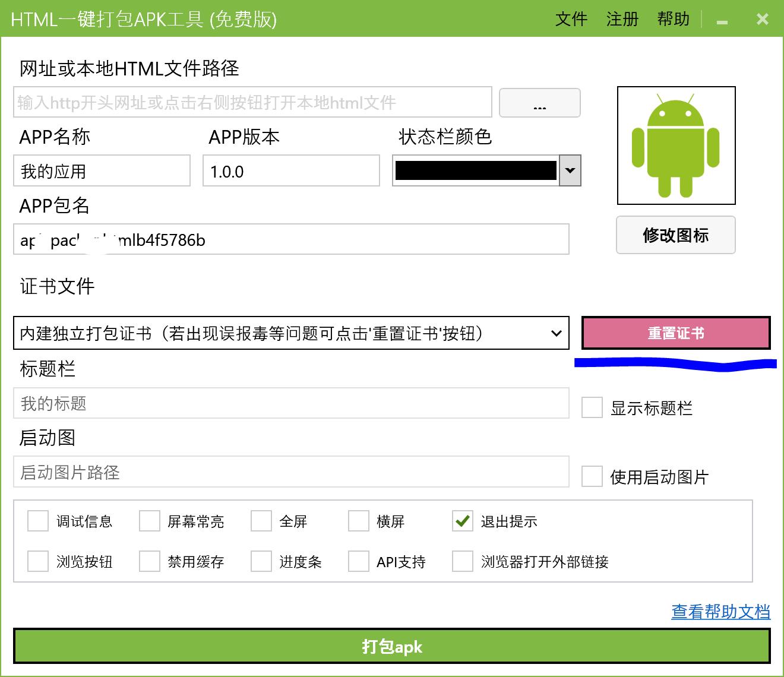
Task: Check 横屏 landscape orientation
Action: [359, 521]
